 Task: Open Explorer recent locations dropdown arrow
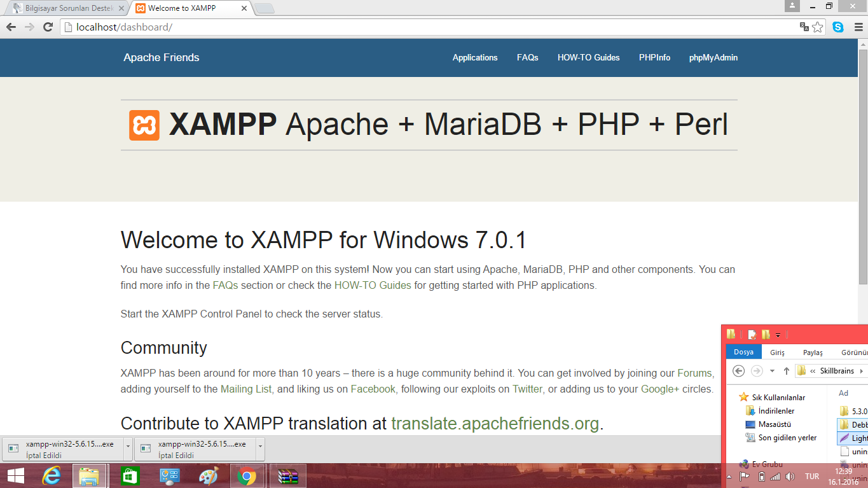coord(772,370)
